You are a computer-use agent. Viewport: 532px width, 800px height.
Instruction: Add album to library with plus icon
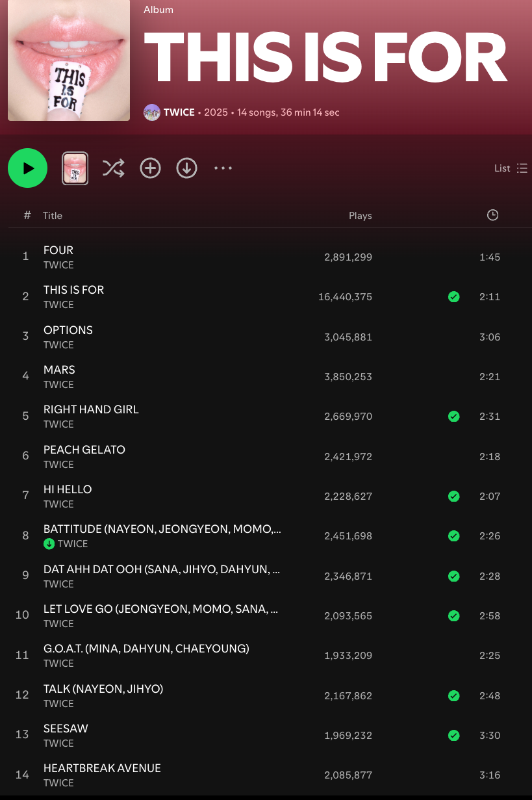[150, 168]
